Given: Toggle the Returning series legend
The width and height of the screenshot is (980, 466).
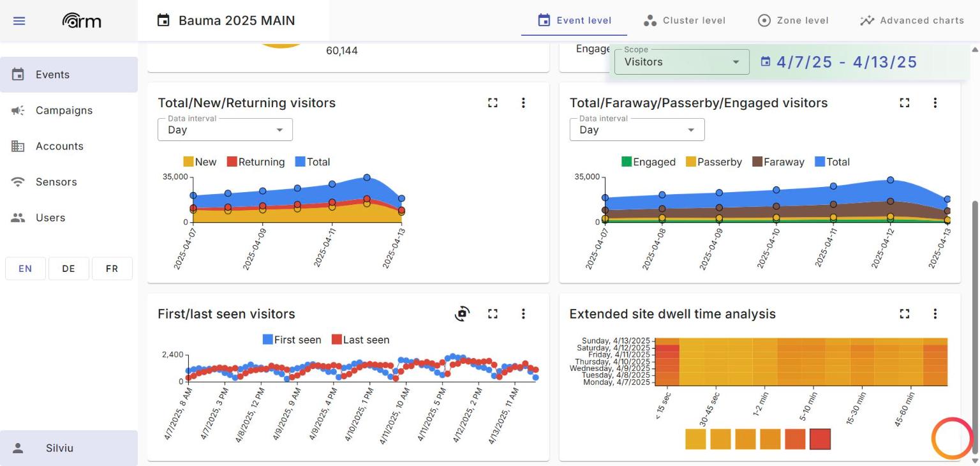Looking at the screenshot, I should click(256, 162).
